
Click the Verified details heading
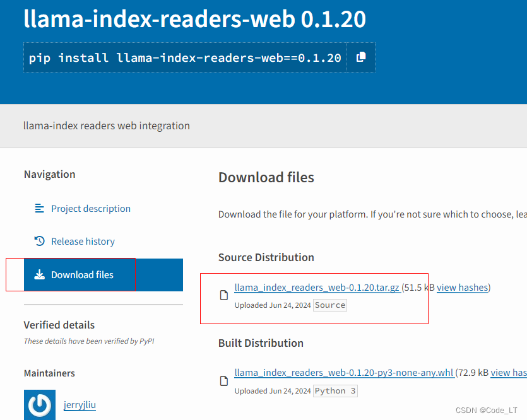(x=59, y=325)
